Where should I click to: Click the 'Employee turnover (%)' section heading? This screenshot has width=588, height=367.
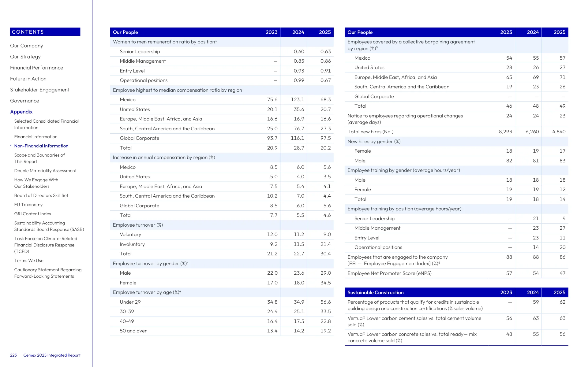(138, 225)
